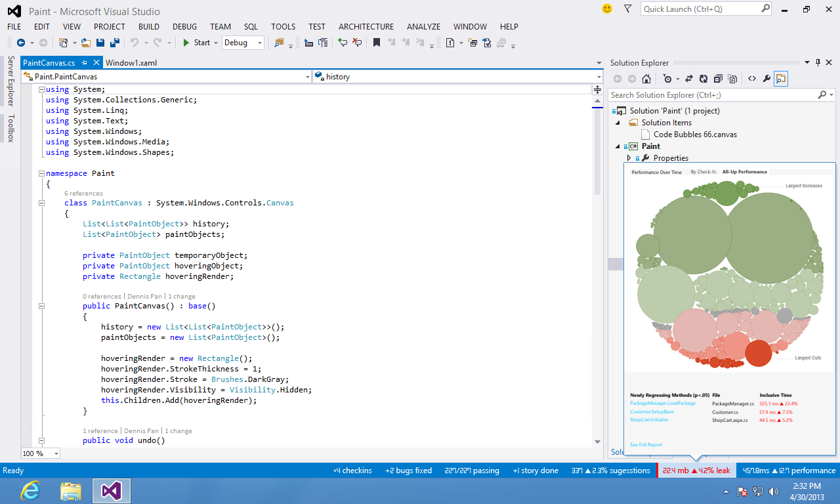This screenshot has height=504, width=840.
Task: Select the By Check-In tab
Action: (702, 172)
